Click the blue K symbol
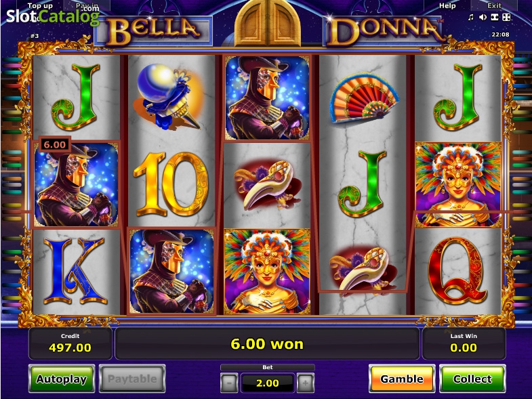Screen dimensions: 532x399 [x=75, y=271]
